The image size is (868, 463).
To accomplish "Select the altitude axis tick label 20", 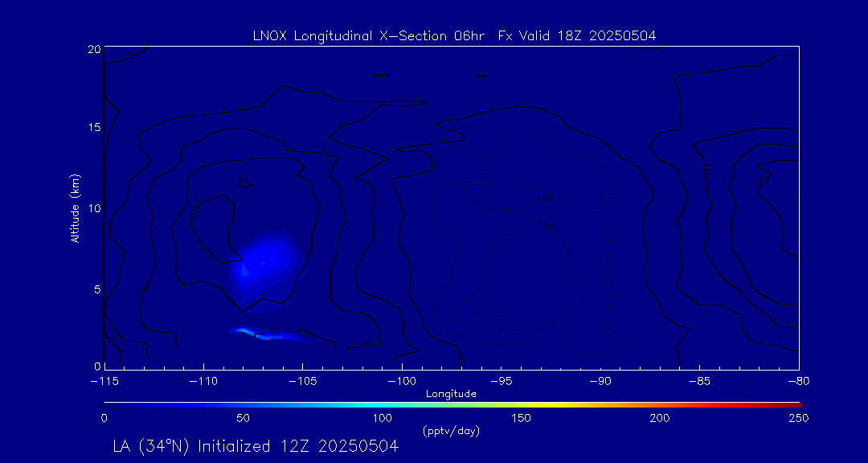I will pos(94,48).
